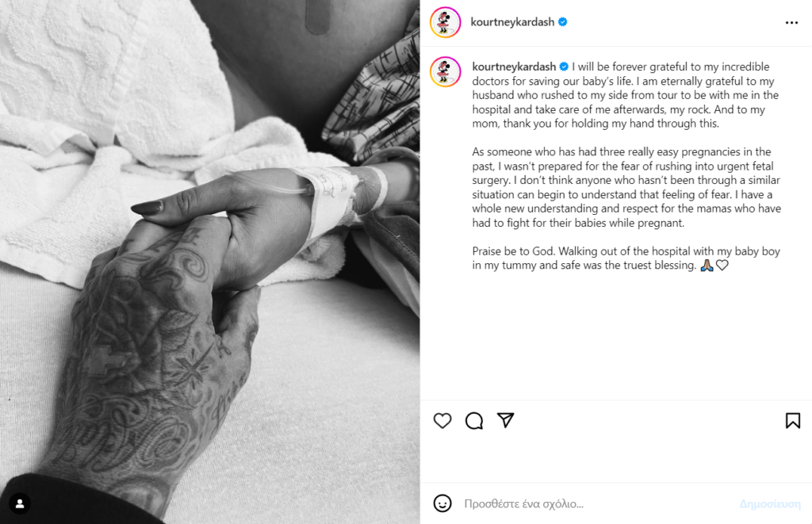Image resolution: width=812 pixels, height=524 pixels.
Task: Click the caption paragraph starting 'As someone who'
Action: [x=626, y=187]
